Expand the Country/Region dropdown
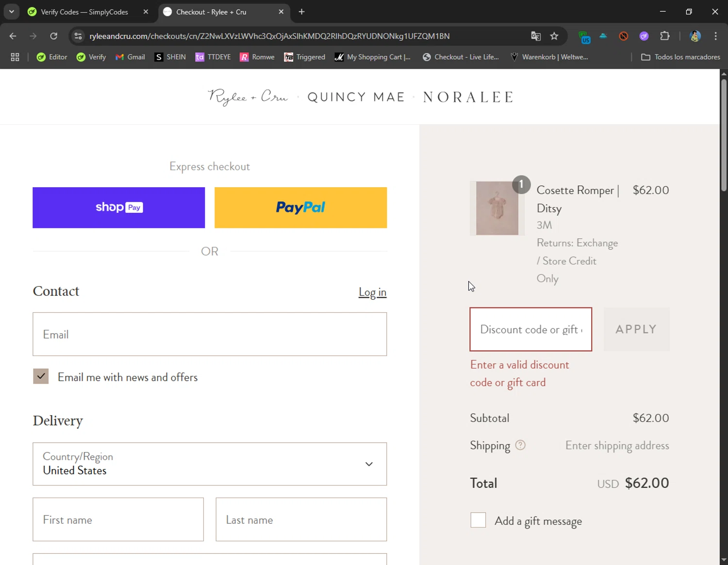The height and width of the screenshot is (565, 728). pyautogui.click(x=210, y=464)
